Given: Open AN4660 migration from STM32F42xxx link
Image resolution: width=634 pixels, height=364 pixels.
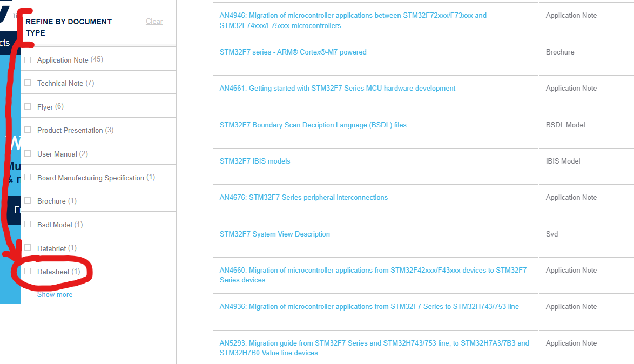Looking at the screenshot, I should 373,275.
